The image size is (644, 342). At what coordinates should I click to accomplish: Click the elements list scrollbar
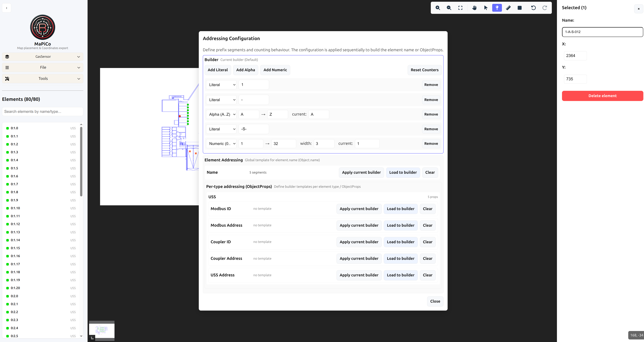(x=81, y=162)
